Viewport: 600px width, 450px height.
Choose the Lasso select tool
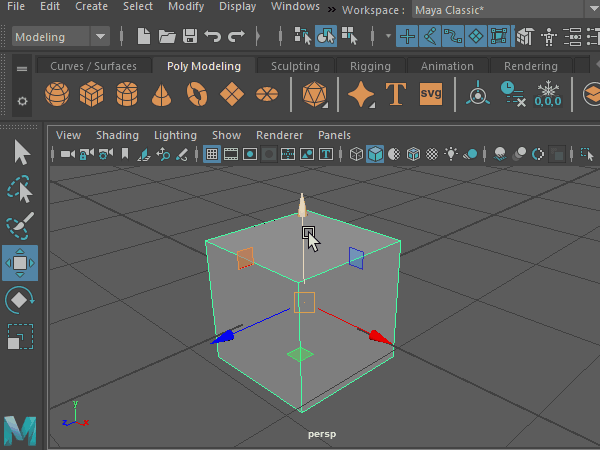pos(20,190)
